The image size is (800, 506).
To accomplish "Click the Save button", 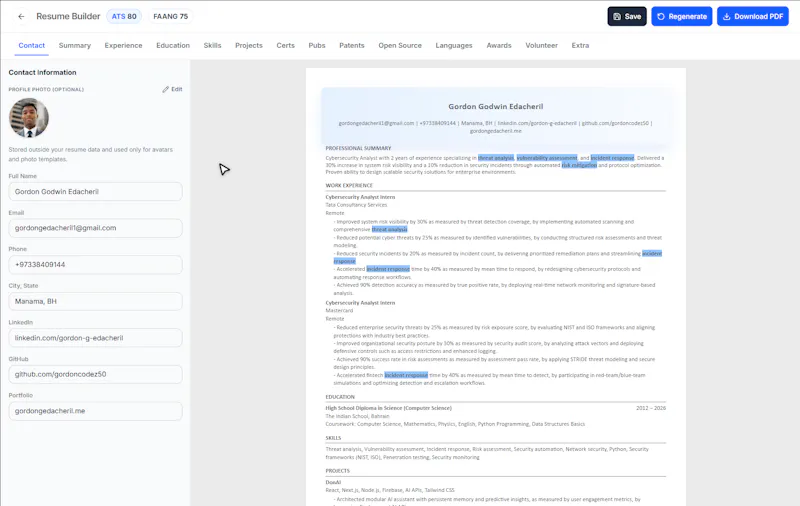I will [x=627, y=16].
